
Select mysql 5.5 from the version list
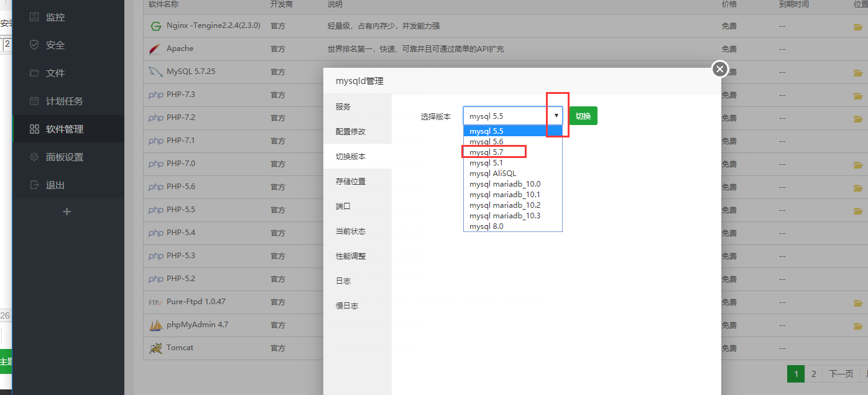(513, 131)
